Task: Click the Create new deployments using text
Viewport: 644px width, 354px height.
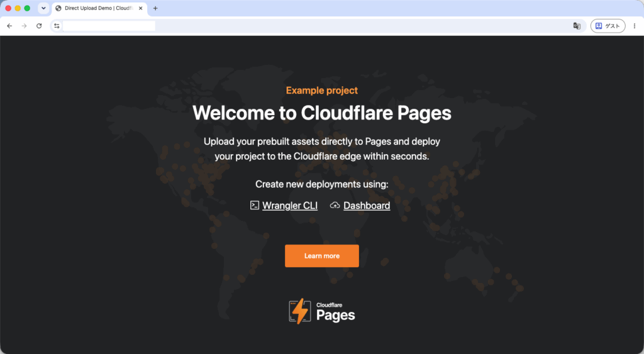Action: pyautogui.click(x=322, y=184)
